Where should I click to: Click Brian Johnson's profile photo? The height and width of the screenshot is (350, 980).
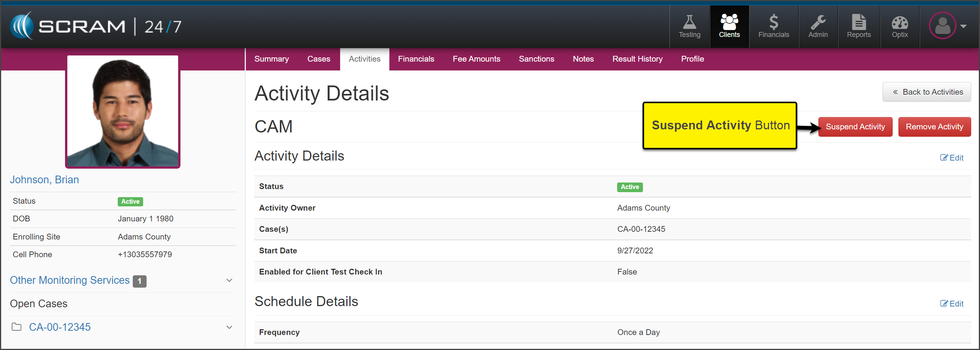point(123,112)
